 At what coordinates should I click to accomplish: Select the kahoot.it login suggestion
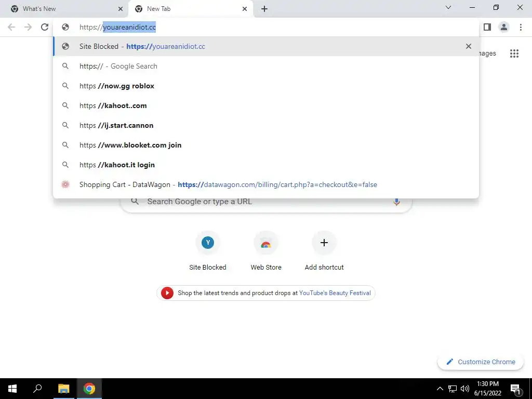[266, 165]
